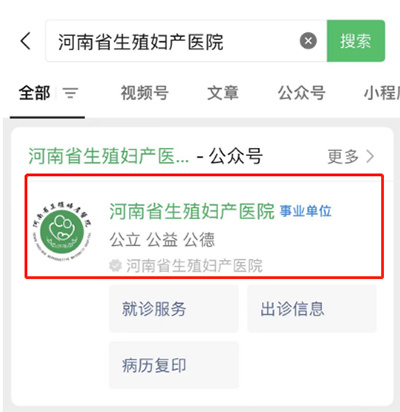Click the section header 河南省生殖妇产医... - 公众号
400x412 pixels.
(145, 156)
